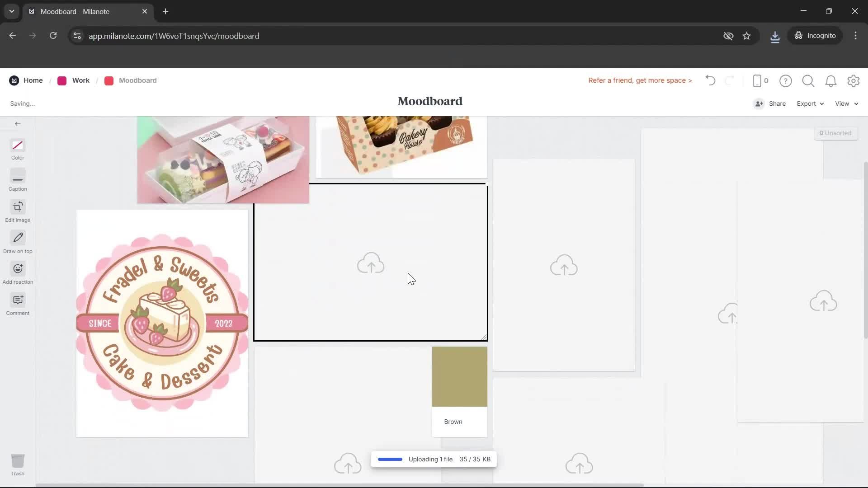Switch to the Unsorted panel
The height and width of the screenshot is (488, 868).
pos(836,132)
